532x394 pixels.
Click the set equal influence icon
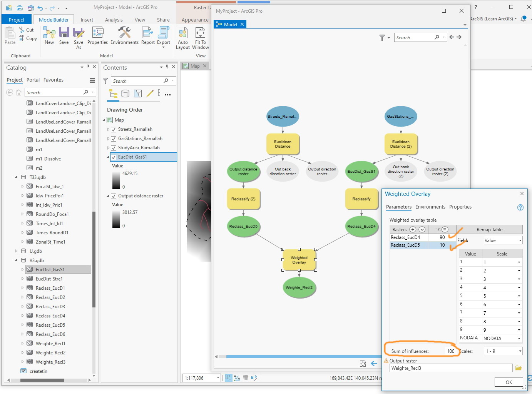(445, 230)
